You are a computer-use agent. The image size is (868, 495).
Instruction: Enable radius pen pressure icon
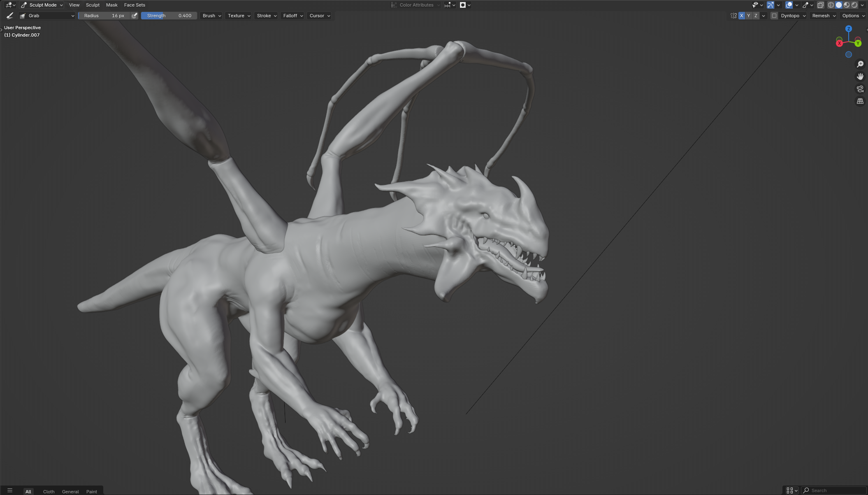(134, 16)
